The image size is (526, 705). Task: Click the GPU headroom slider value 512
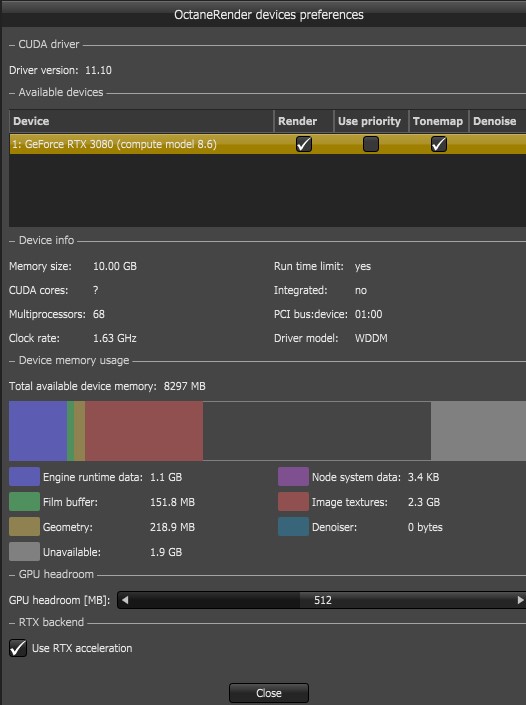323,600
